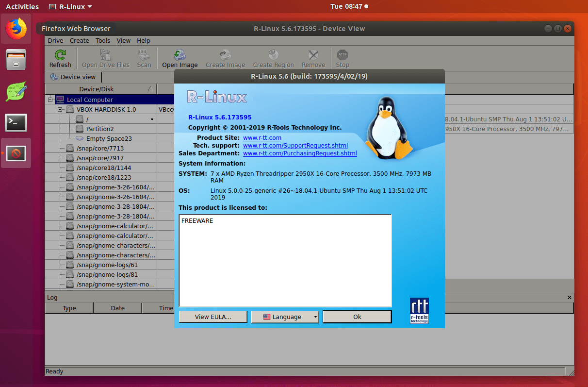Click Ok to close About dialog

click(x=357, y=317)
